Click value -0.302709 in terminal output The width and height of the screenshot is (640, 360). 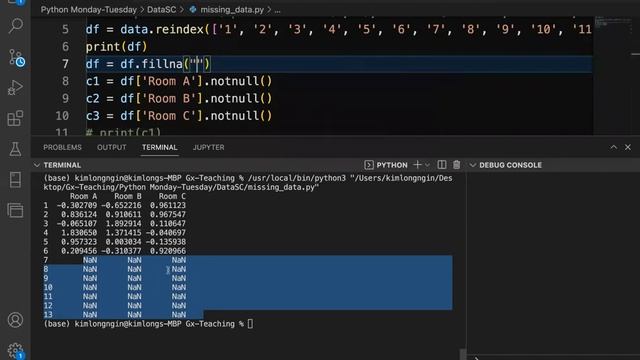[x=77, y=205]
